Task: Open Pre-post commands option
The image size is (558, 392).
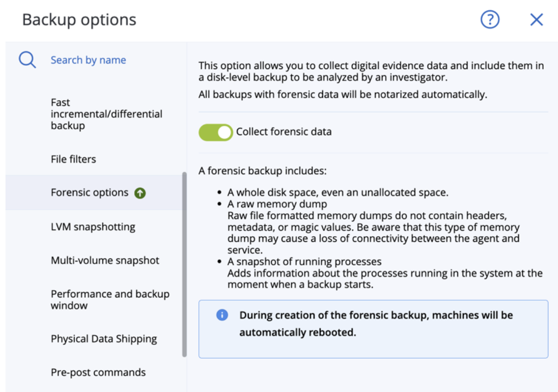Action: (98, 372)
